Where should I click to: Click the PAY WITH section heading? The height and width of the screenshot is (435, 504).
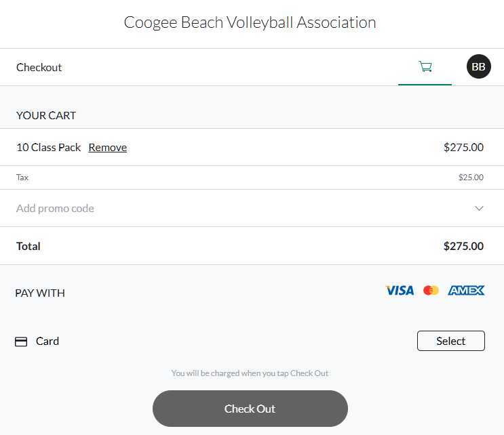[x=40, y=293]
